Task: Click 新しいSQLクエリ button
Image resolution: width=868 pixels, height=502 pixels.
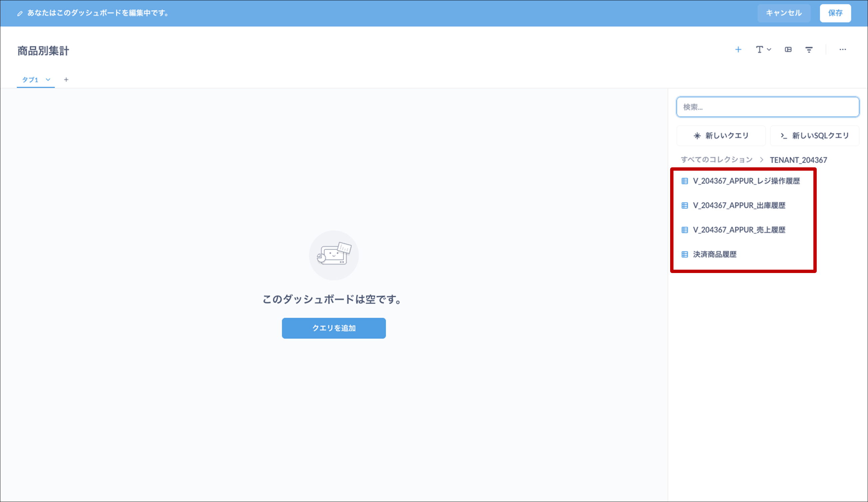Action: coord(815,135)
